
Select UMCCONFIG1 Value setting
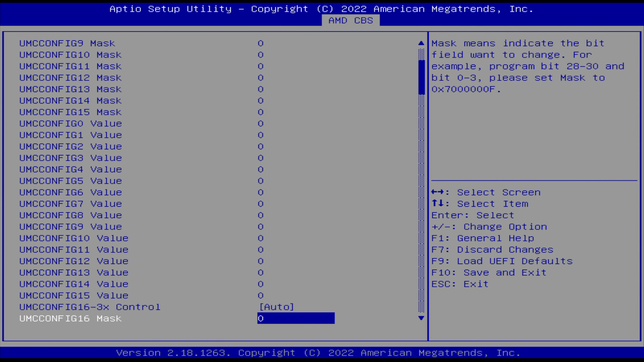point(70,135)
